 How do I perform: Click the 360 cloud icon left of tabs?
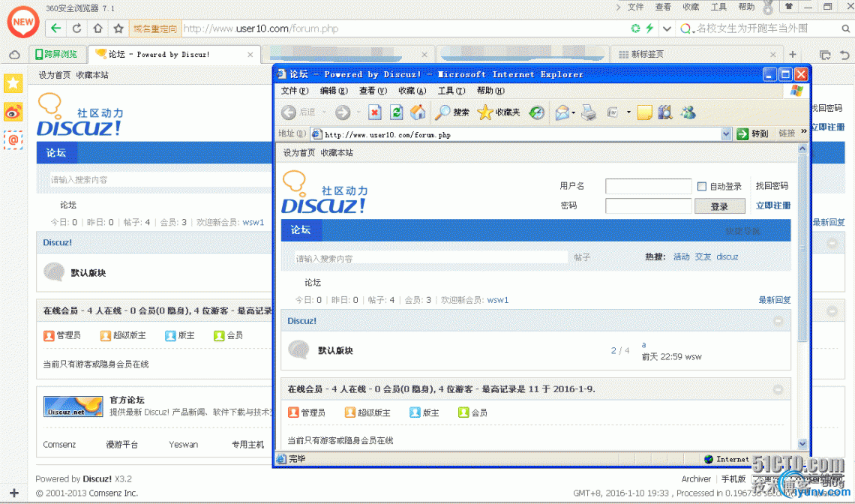(x=14, y=55)
